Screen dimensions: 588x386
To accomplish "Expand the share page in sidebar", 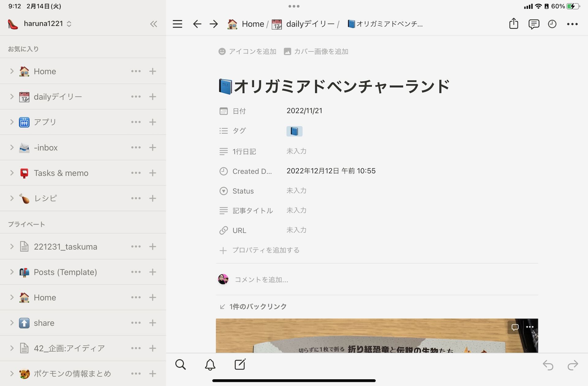I will 12,323.
